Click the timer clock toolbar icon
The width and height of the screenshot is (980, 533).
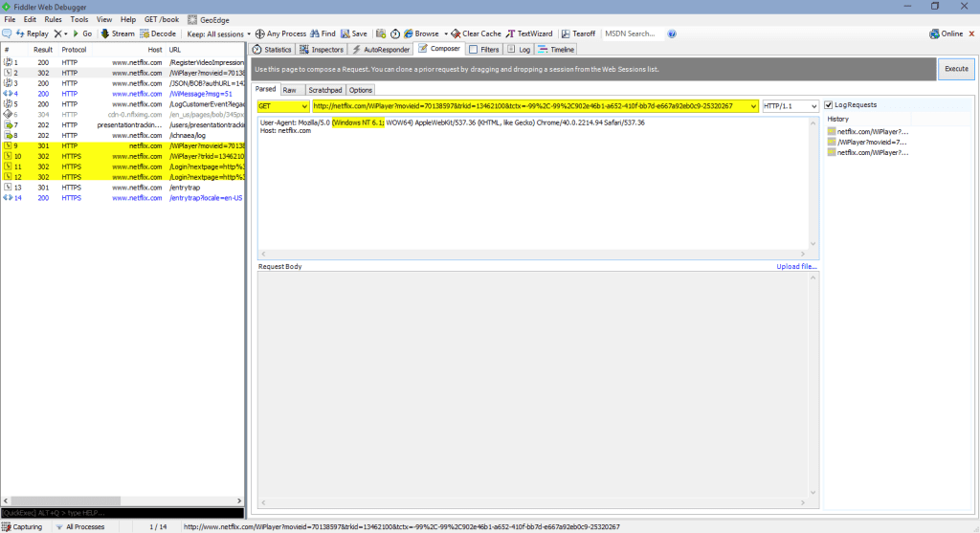tap(395, 33)
